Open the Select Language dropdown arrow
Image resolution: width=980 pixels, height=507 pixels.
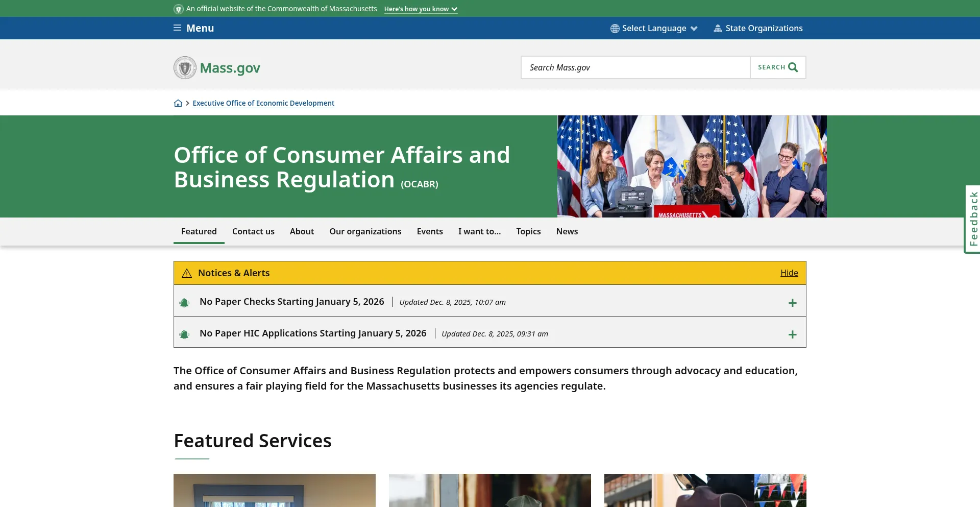click(x=694, y=29)
